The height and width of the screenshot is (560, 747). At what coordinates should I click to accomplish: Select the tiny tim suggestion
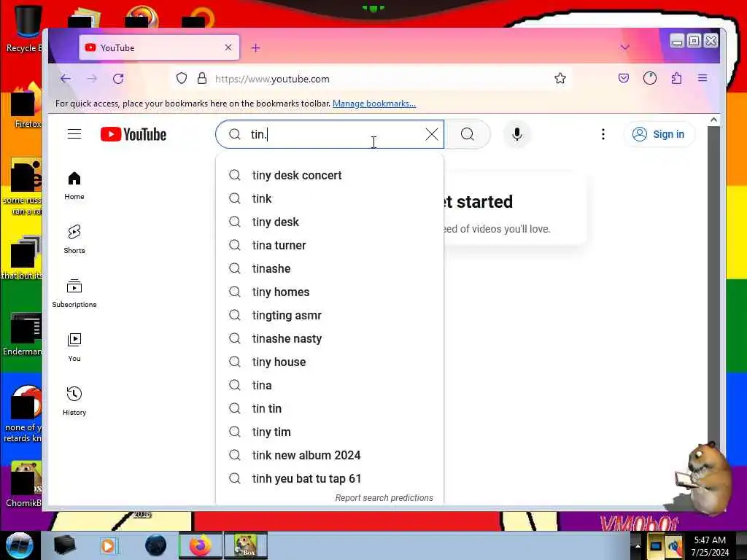pyautogui.click(x=330, y=432)
